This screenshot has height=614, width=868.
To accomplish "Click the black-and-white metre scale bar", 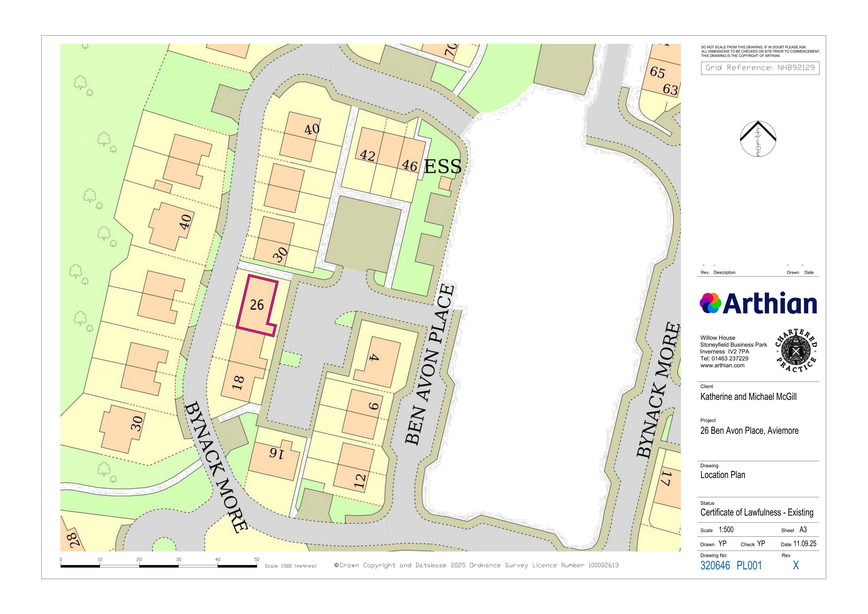I will pyautogui.click(x=159, y=566).
